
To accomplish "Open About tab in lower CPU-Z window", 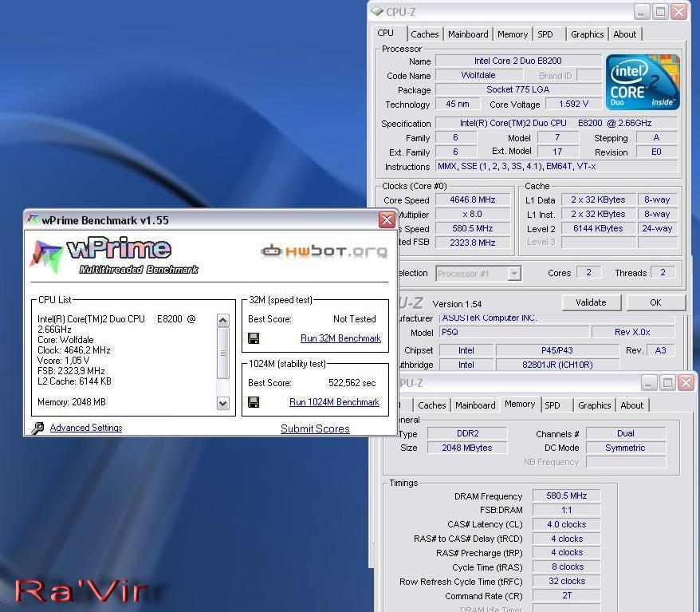I will 631,405.
